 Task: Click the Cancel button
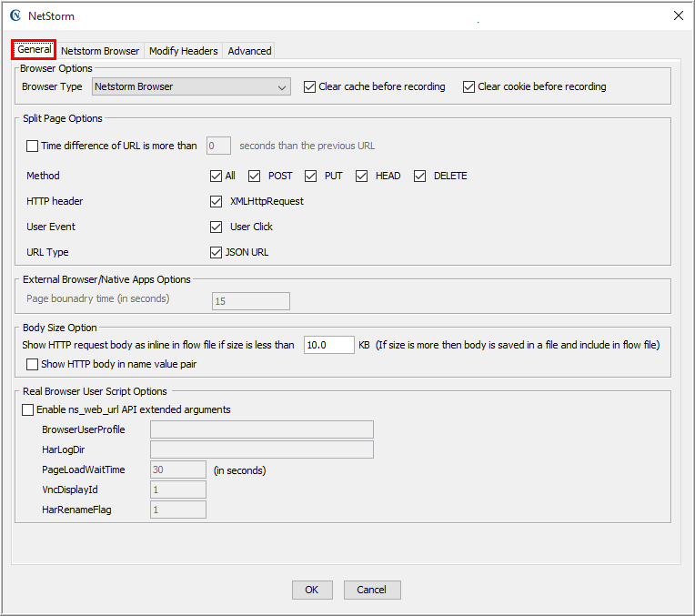(372, 590)
